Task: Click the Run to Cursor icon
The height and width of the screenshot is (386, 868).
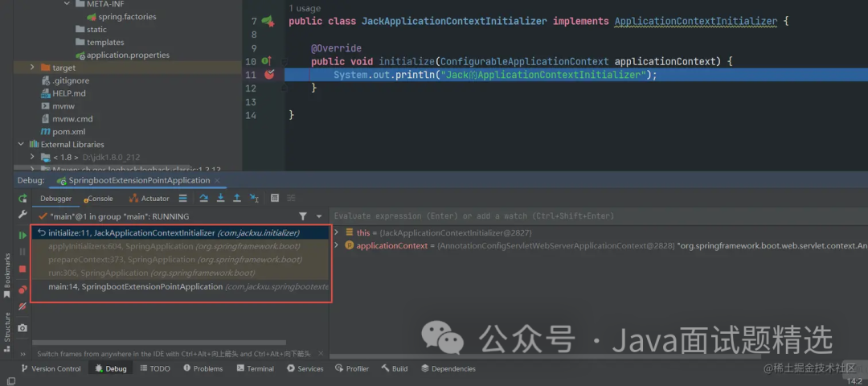Action: [x=254, y=199]
